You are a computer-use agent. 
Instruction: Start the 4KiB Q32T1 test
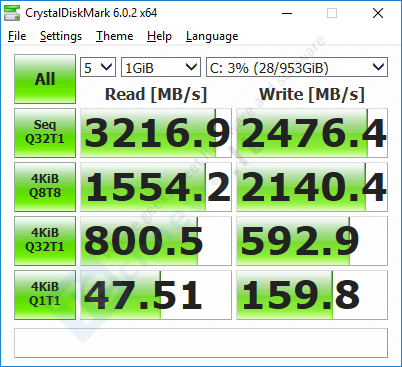click(x=45, y=241)
